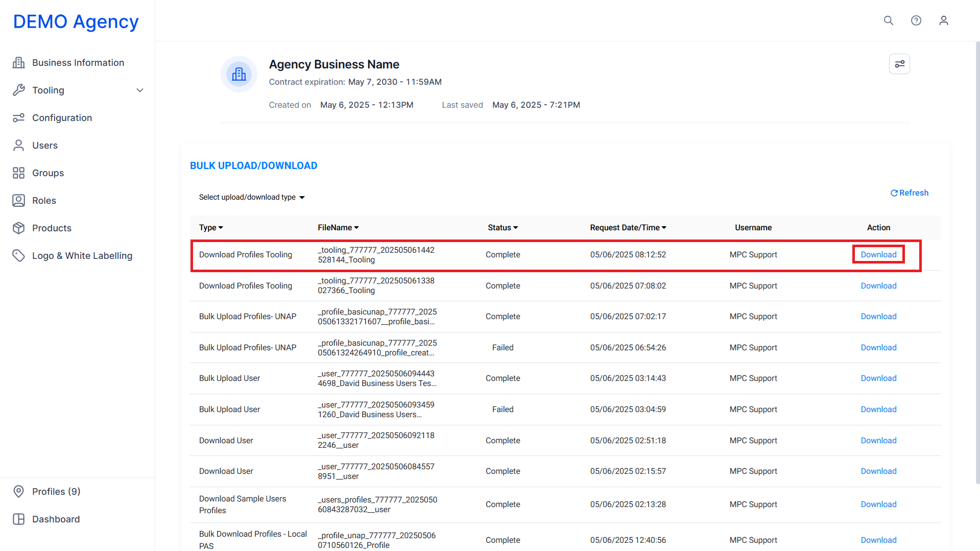
Task: Click request time 05/06/2025 02:13:28
Action: click(x=628, y=505)
